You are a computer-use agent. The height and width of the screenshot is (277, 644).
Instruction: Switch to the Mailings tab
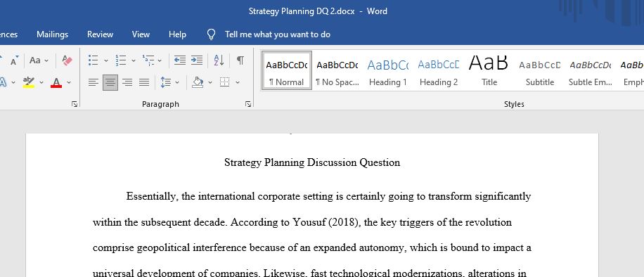point(52,34)
